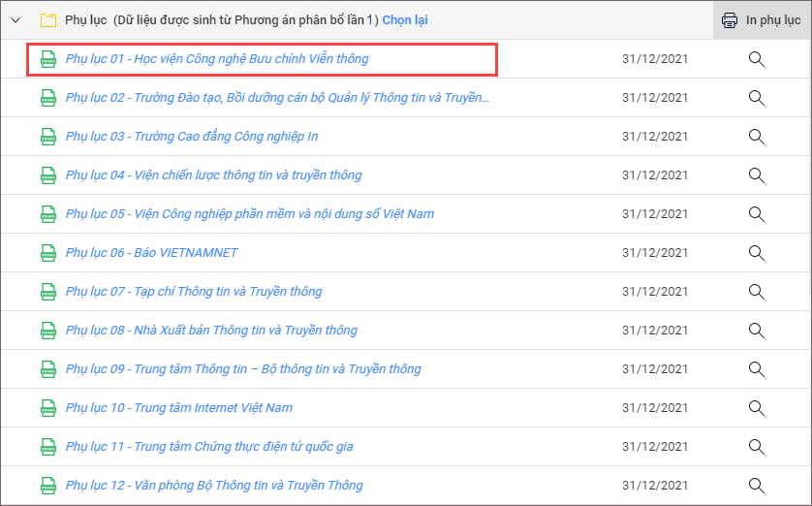Open Phụ lục 06 - Báo VIETNAMNET
This screenshot has height=506, width=812.
click(x=151, y=253)
